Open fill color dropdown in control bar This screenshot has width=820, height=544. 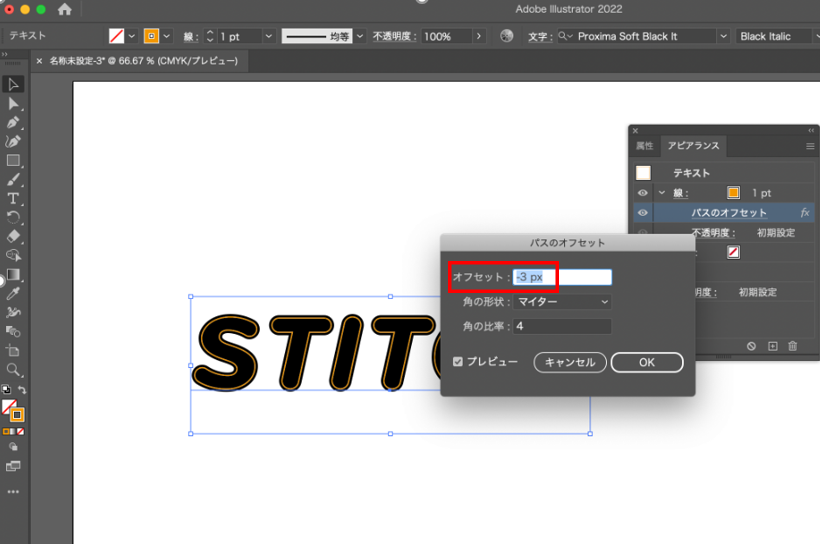132,36
